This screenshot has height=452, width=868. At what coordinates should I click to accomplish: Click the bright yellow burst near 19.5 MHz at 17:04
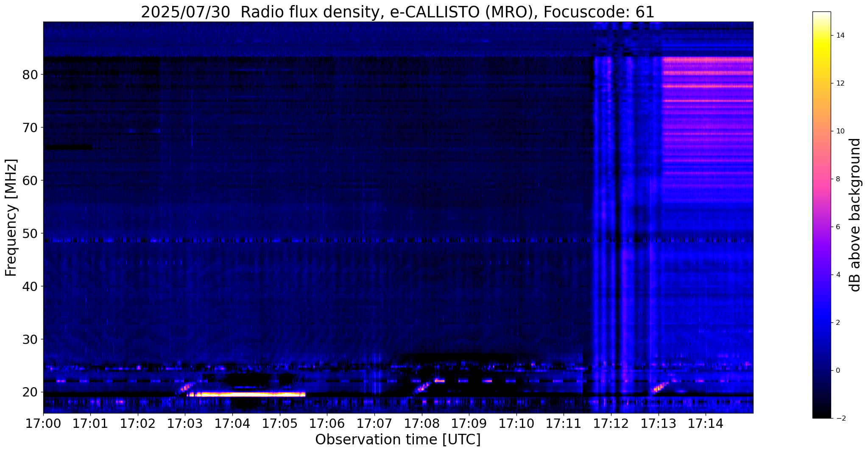click(x=246, y=394)
